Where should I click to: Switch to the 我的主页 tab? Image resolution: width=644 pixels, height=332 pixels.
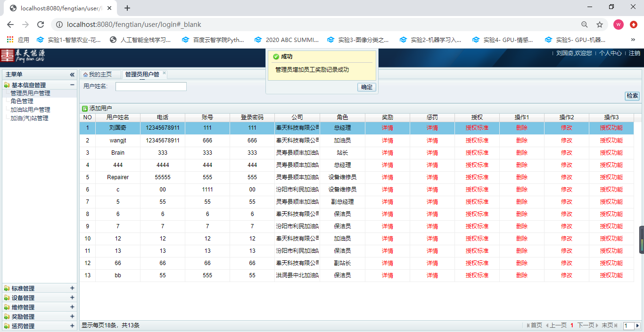(x=97, y=75)
